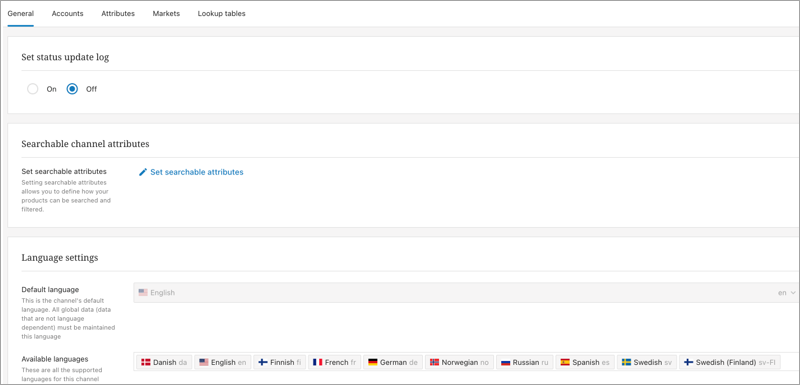Select the English en language tag
Viewport: 800px width, 385px height.
click(223, 363)
